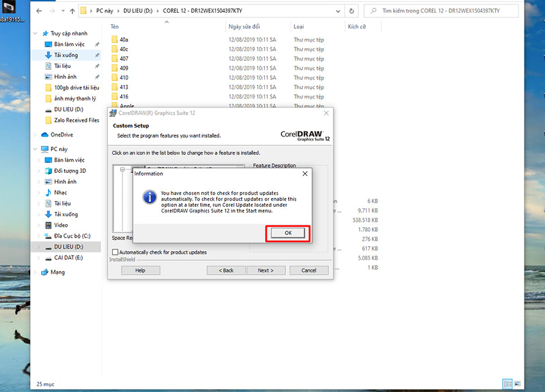Screen dimensions: 545x392
Task: Open Nhạc in the sidebar
Action: (x=60, y=192)
